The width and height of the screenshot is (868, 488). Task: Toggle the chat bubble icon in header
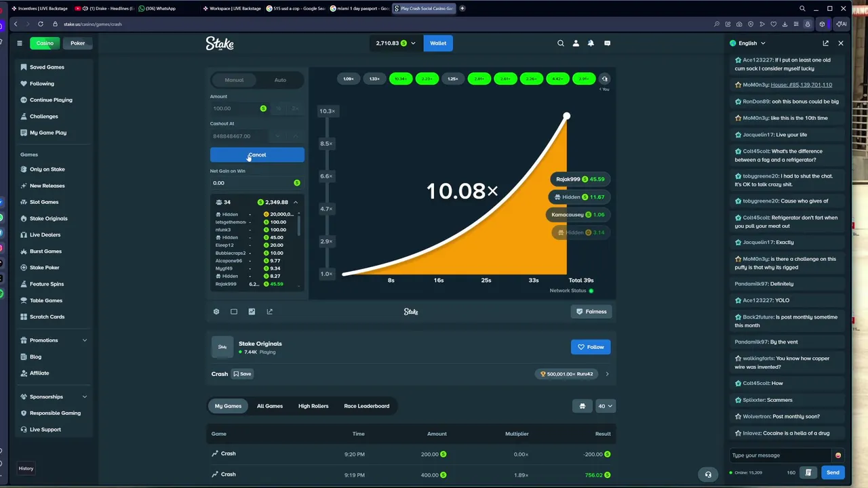click(607, 43)
